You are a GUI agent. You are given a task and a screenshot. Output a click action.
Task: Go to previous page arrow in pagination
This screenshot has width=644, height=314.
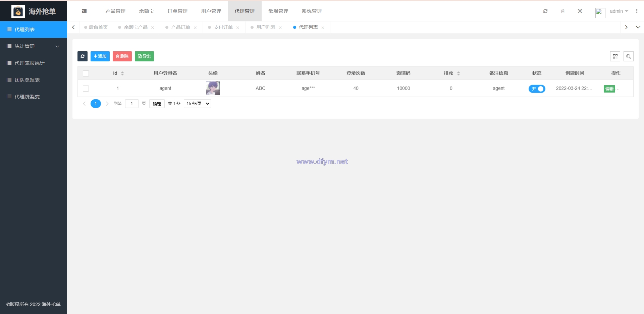click(x=84, y=104)
